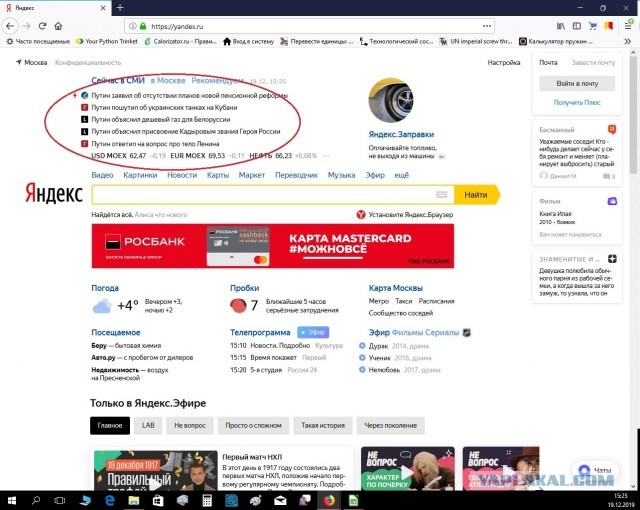Open Microsoft Store from the taskbar
Image resolution: width=640 pixels, height=510 pixels.
tap(158, 500)
